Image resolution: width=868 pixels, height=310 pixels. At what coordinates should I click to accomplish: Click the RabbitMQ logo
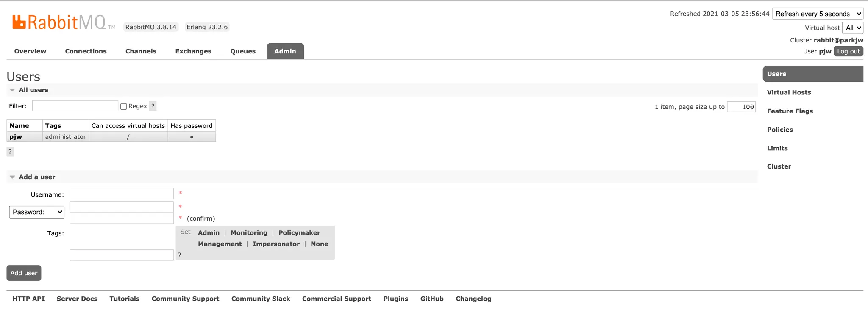click(64, 22)
